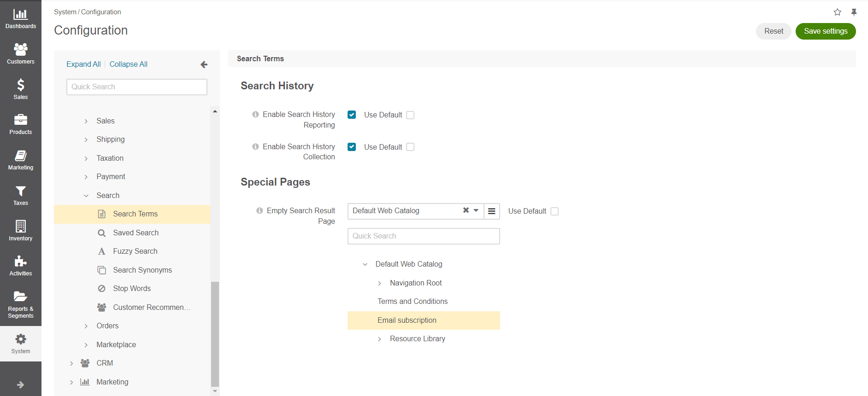Add page to favorites with star icon
868x396 pixels.
[838, 12]
